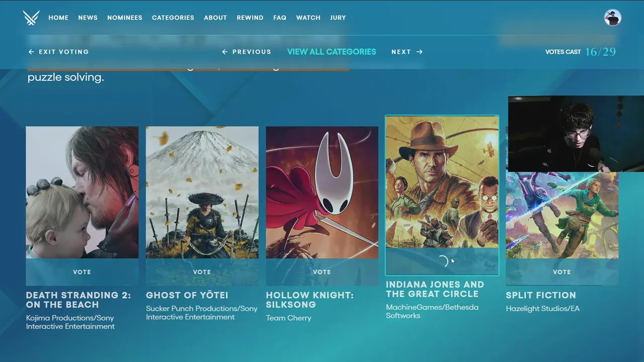
Task: Open VIEW ALL CATEGORIES
Action: [x=332, y=52]
